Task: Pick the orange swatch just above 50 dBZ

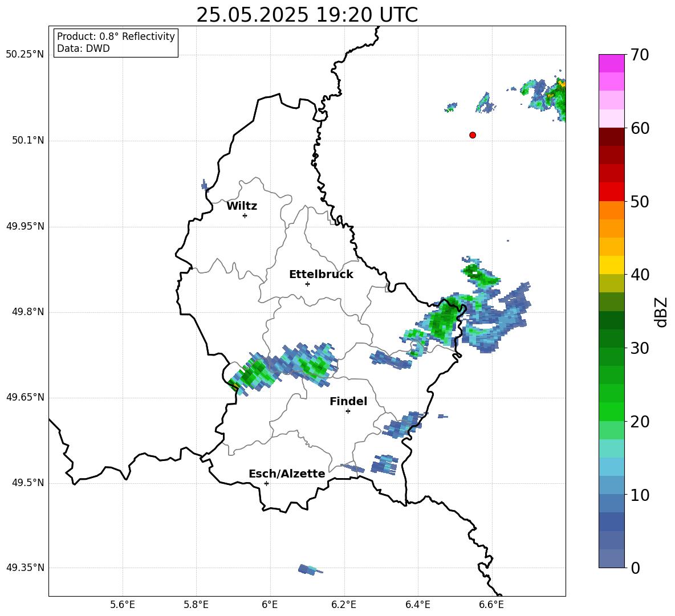Action: point(611,210)
